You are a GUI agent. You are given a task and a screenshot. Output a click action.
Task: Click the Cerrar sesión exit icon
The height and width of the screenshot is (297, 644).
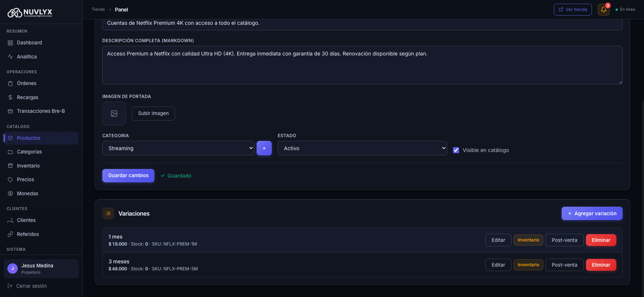10,286
